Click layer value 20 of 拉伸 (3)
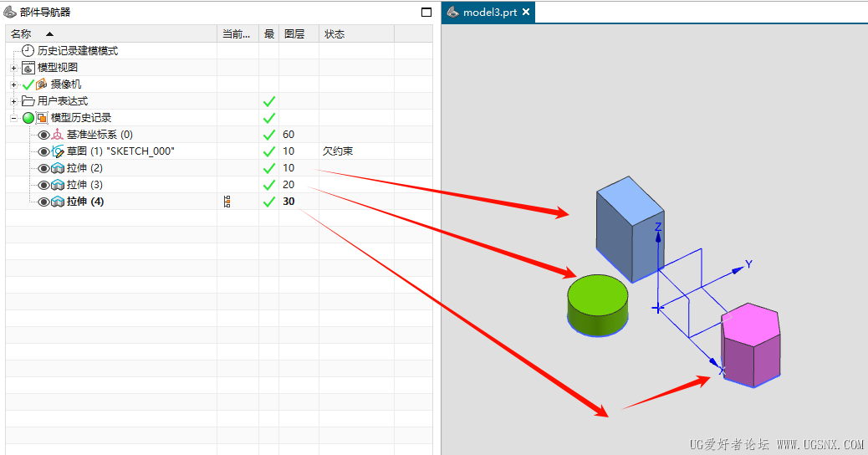This screenshot has height=455, width=868. [288, 184]
